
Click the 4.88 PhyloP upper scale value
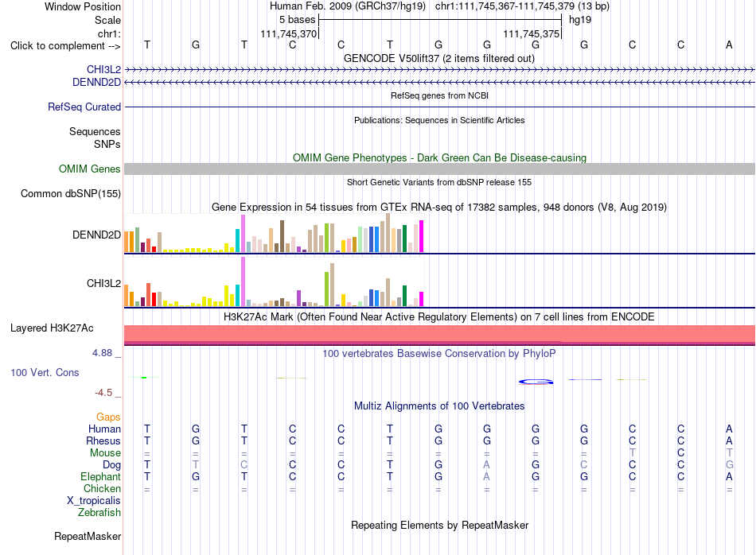[102, 353]
